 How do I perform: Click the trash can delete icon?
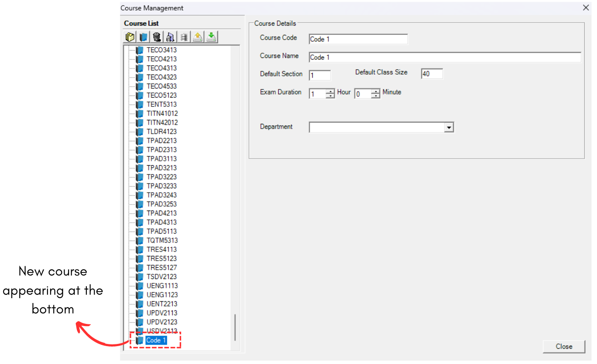tap(157, 37)
